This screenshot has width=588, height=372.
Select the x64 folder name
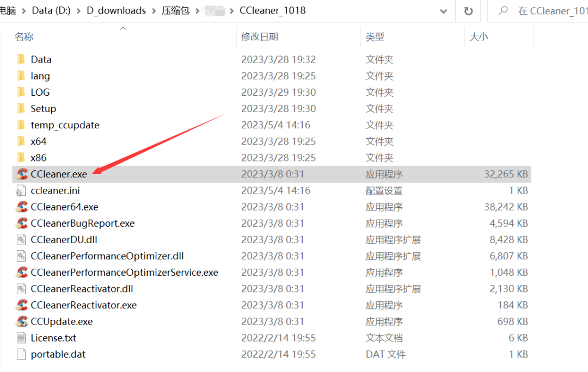[x=39, y=141]
